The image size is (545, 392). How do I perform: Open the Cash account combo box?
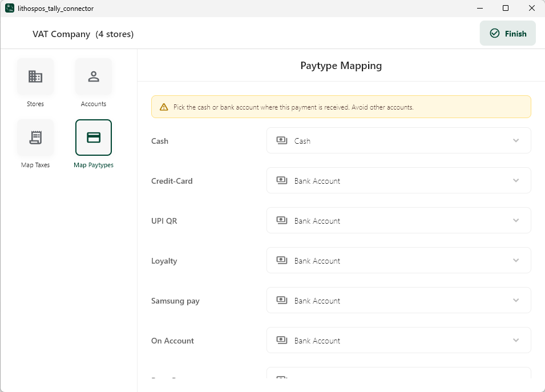399,140
